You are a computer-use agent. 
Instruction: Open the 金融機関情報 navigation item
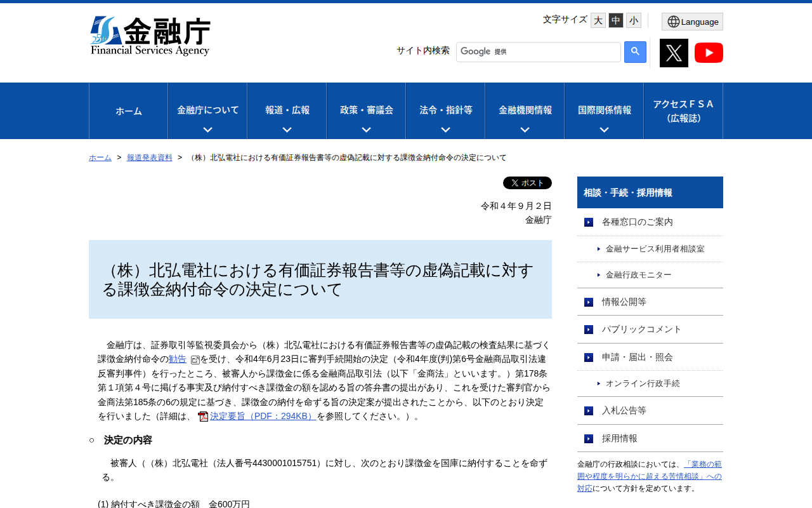[x=525, y=110]
